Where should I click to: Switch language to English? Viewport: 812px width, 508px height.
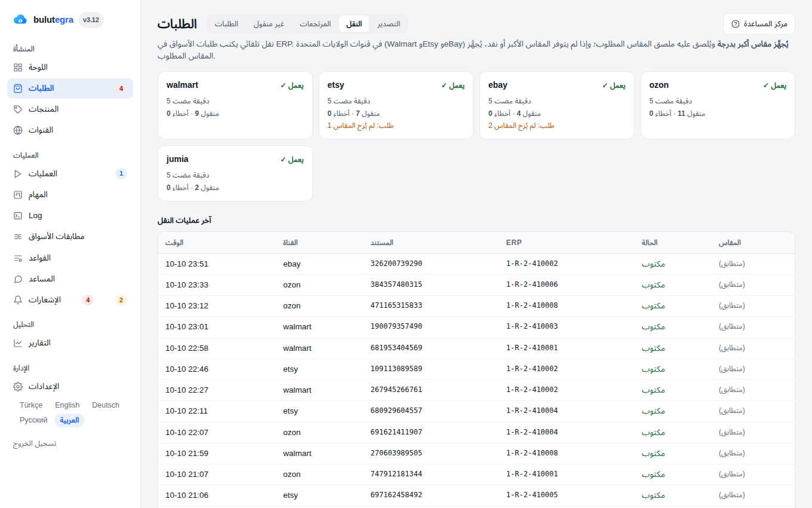pyautogui.click(x=67, y=405)
